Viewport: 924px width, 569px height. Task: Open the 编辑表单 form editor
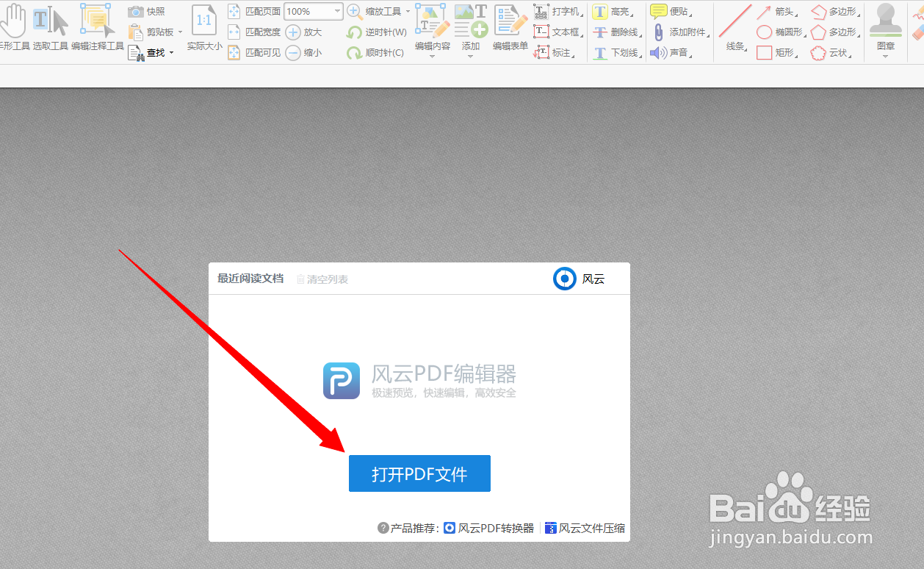click(x=510, y=26)
